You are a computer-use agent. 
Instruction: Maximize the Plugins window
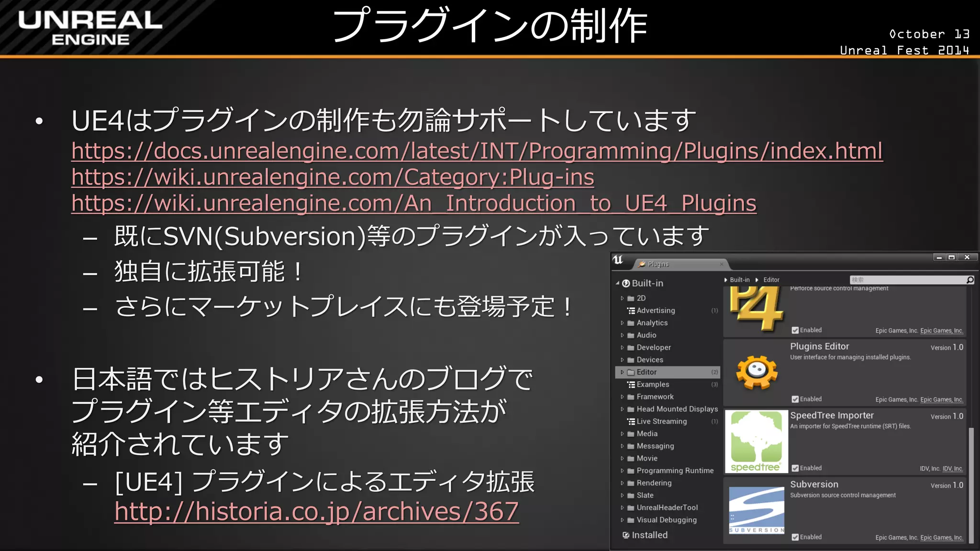pyautogui.click(x=951, y=257)
